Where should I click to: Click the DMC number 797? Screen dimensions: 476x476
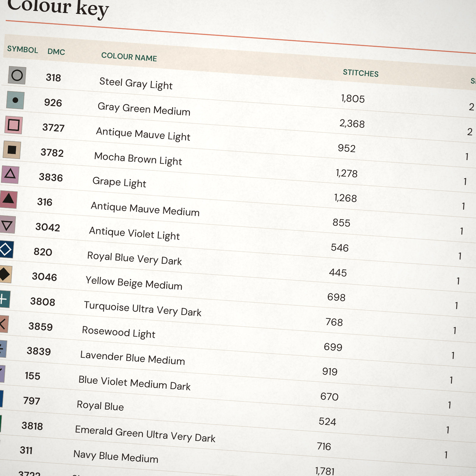click(x=32, y=401)
